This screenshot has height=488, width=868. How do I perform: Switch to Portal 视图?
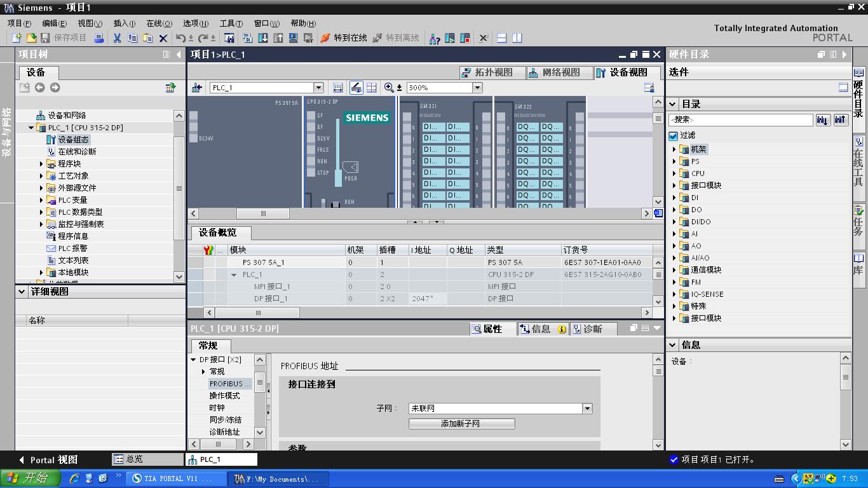48,459
